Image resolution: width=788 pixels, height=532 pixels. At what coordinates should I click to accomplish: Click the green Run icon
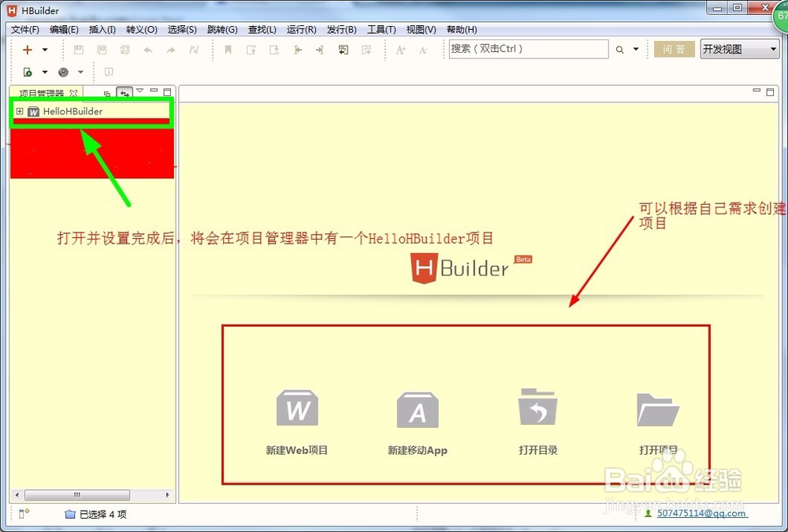pos(28,70)
